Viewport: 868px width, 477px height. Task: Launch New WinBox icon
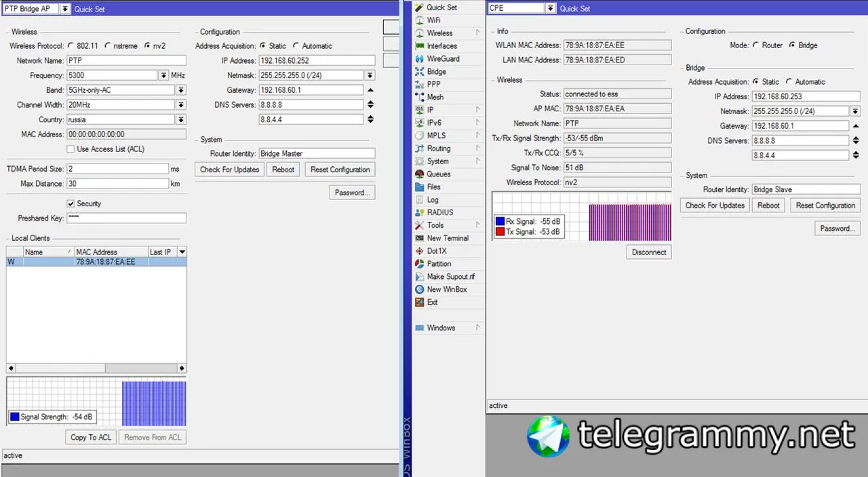click(420, 290)
